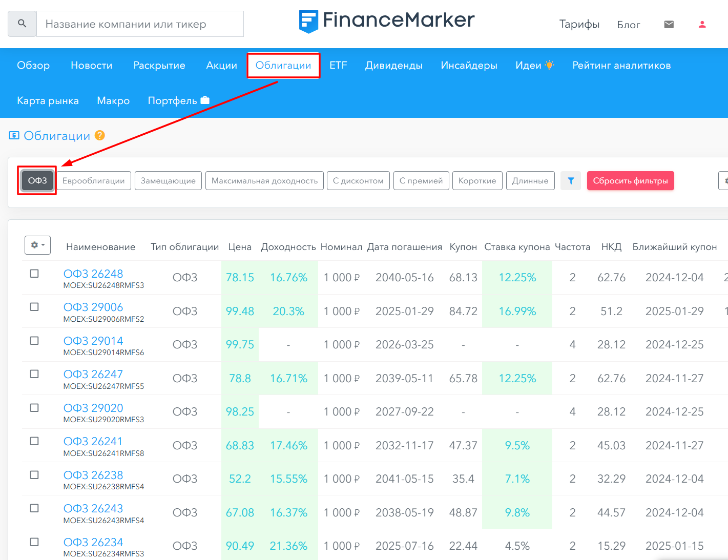Viewport: 728px width, 560px height.
Task: Apply the Максимальная доходность filter
Action: [264, 181]
